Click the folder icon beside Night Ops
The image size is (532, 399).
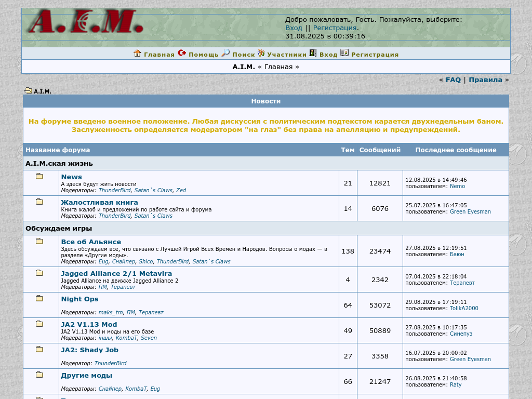39,299
